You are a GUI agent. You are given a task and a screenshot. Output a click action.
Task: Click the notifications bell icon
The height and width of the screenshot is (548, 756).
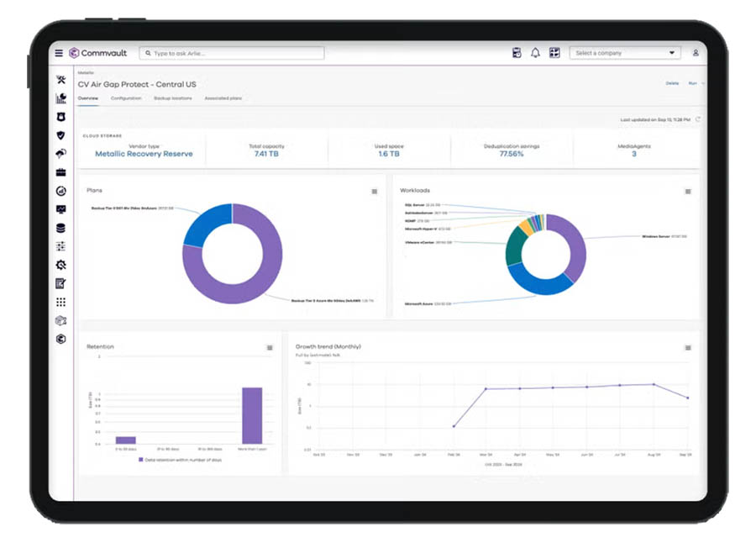[536, 53]
